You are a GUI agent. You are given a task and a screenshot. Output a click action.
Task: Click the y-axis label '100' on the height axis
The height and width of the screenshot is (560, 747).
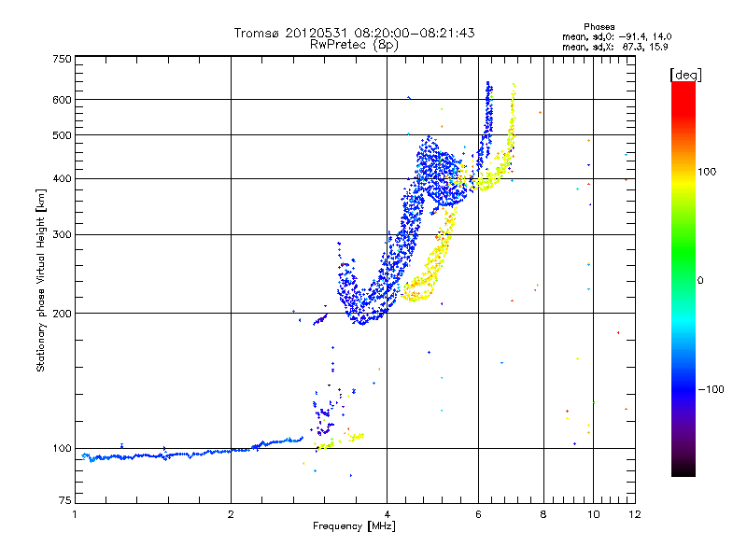62,449
